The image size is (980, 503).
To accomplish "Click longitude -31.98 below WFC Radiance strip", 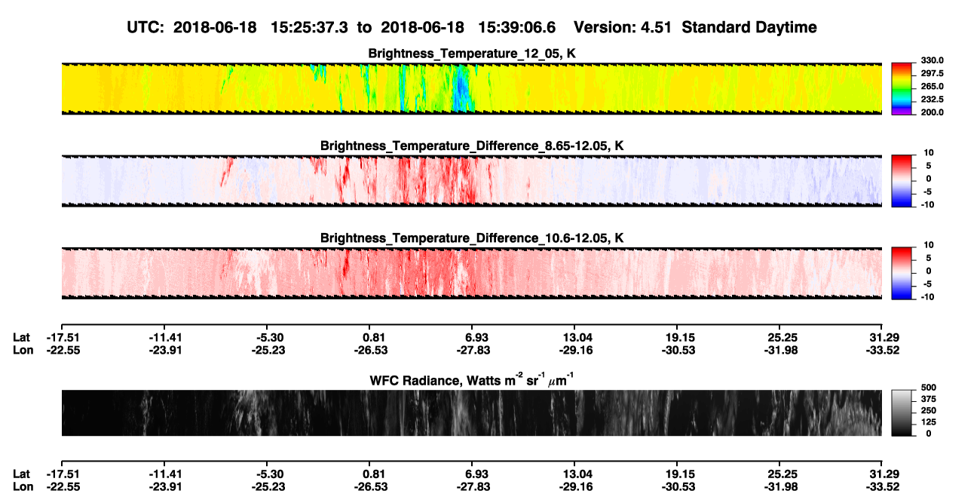I will tap(781, 486).
